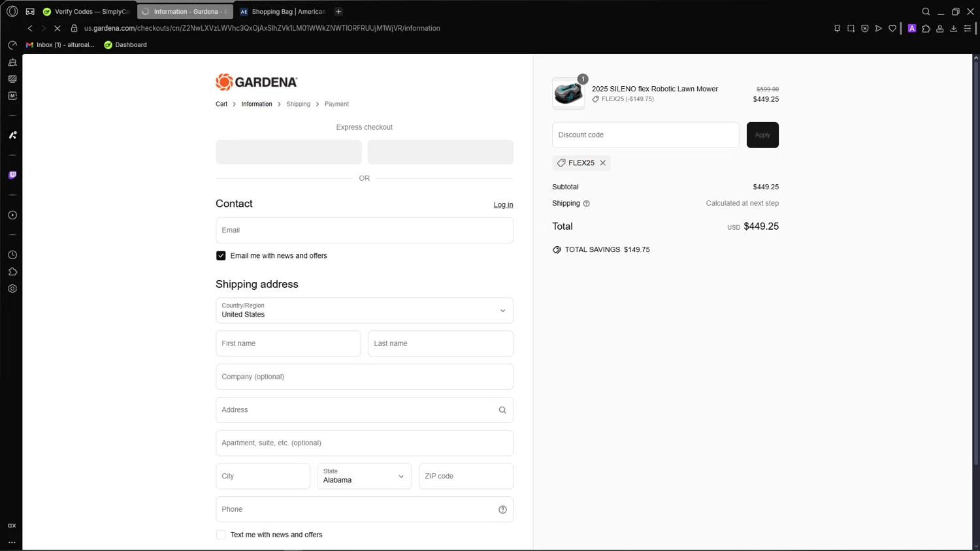Focus the Phone field
This screenshot has height=551, width=980.
pos(365,509)
